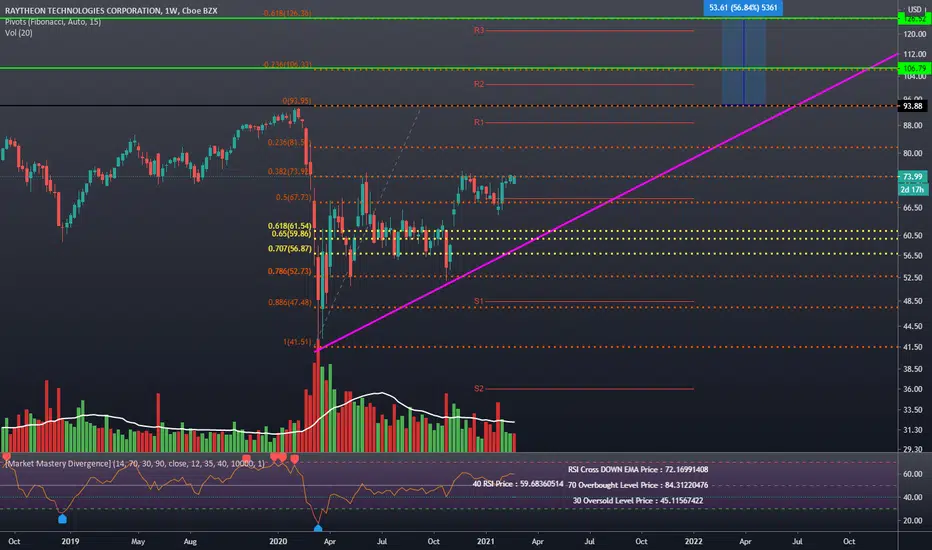Select the Vol (20) indicator legend
Screen dimensions: 932x550
tap(18, 33)
